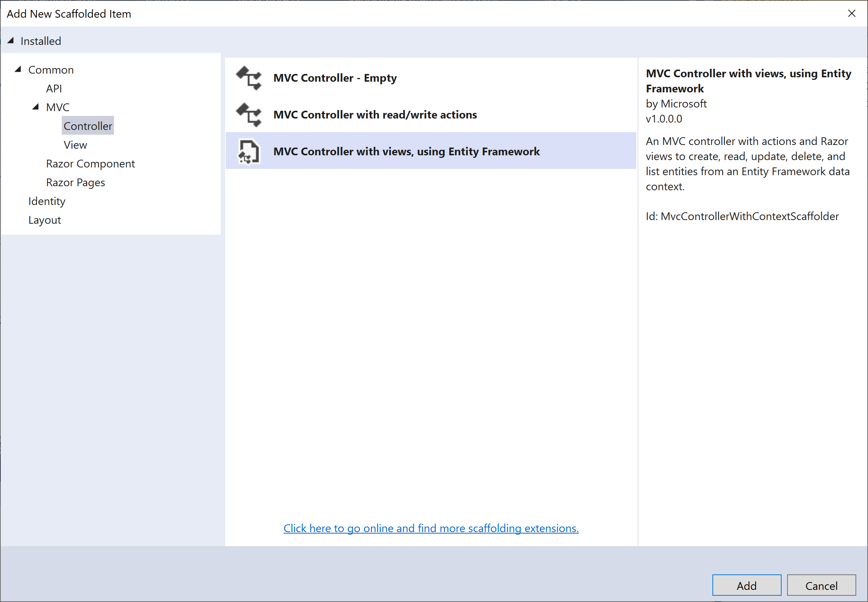
Task: Open the online scaffolding extensions link
Action: (431, 528)
